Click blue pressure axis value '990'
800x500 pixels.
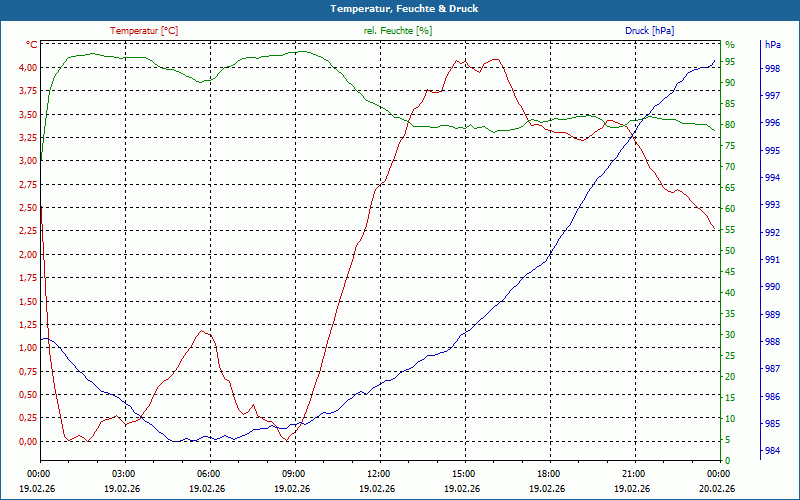772,287
